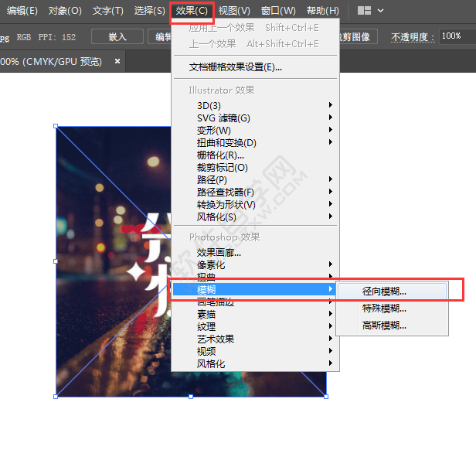Choose 栅格化(R)... effect
This screenshot has height=450, width=476.
[255, 155]
